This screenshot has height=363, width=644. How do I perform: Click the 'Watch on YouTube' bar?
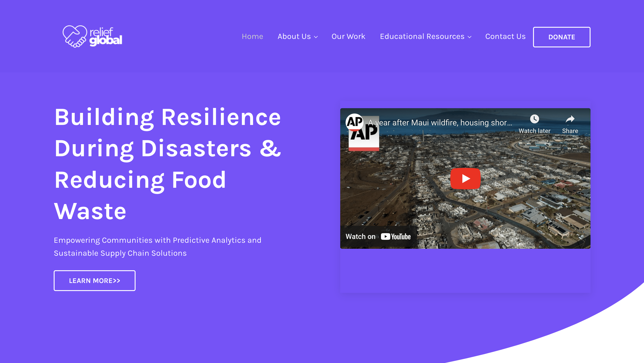click(378, 236)
